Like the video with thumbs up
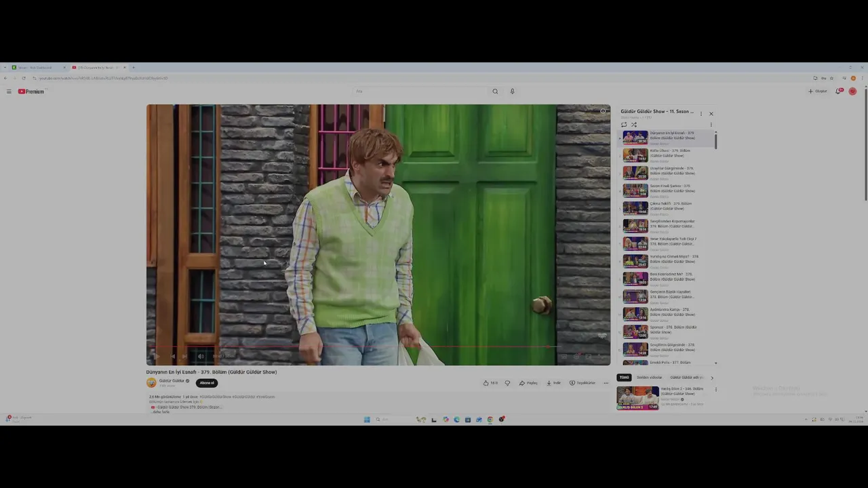The image size is (868, 488). coord(490,383)
